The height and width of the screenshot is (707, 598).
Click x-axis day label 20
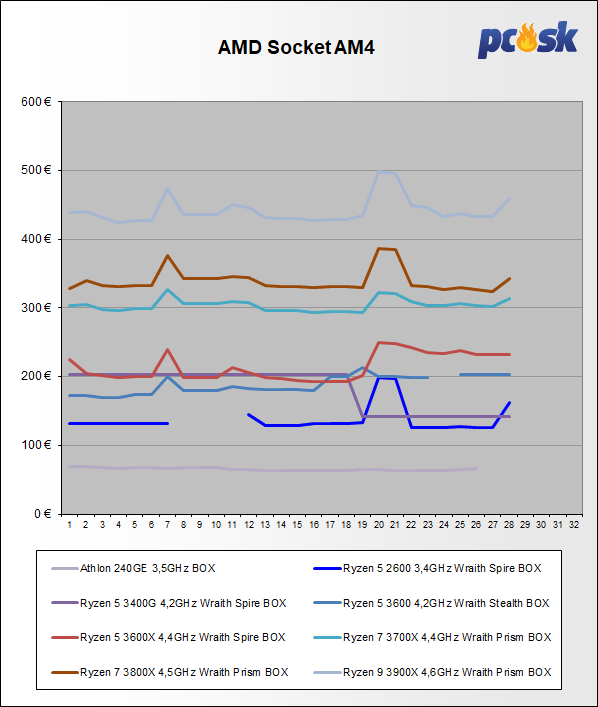pos(379,525)
